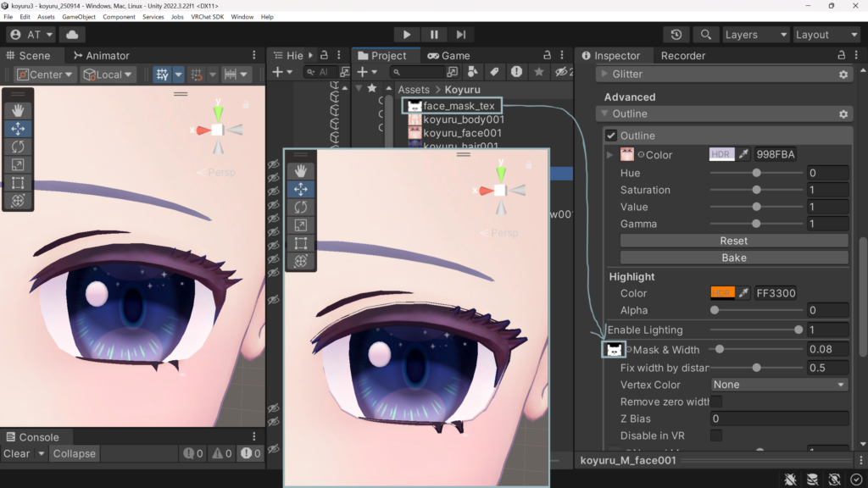Expand the Glitter section
Screen dimensions: 868x488
[604, 74]
